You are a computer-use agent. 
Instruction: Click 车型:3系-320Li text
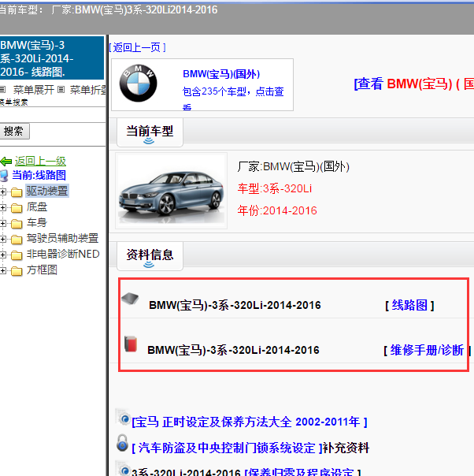click(x=275, y=188)
